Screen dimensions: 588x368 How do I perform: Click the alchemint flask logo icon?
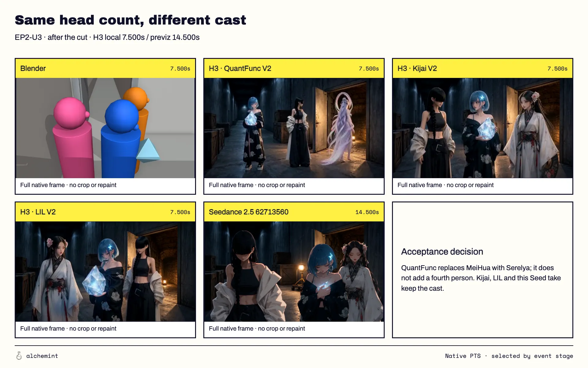tap(19, 356)
